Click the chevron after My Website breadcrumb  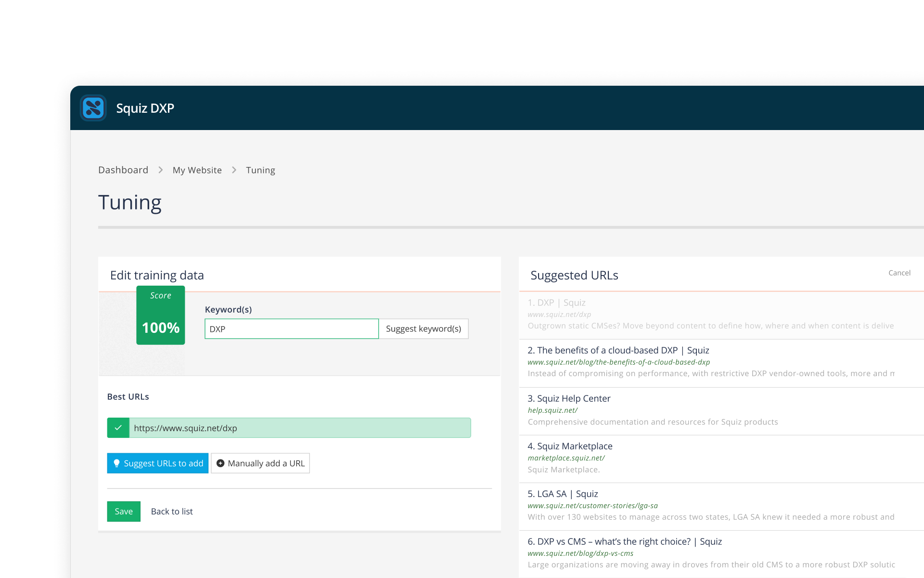coord(234,170)
